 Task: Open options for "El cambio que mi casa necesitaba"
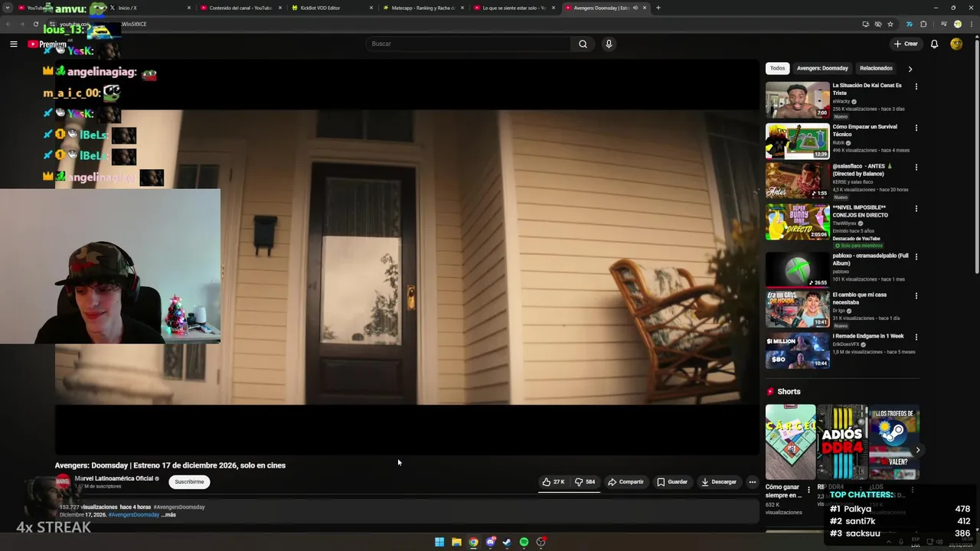click(916, 295)
